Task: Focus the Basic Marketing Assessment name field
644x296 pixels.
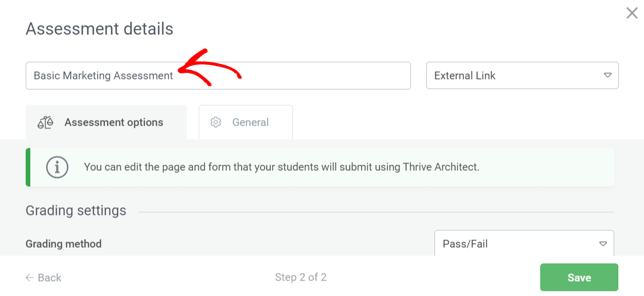Action: (288, 75)
